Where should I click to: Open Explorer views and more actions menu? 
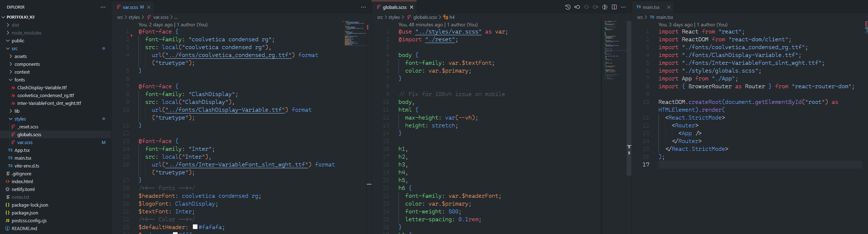pos(103,7)
